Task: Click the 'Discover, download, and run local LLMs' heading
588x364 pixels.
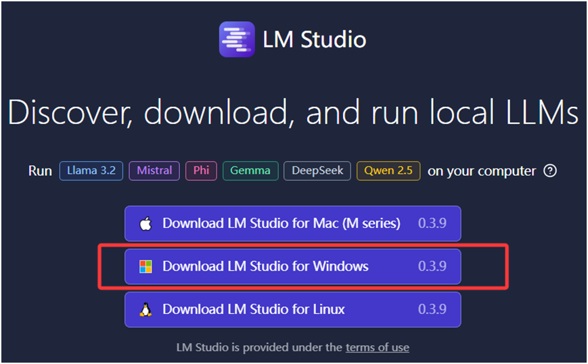Action: click(293, 112)
